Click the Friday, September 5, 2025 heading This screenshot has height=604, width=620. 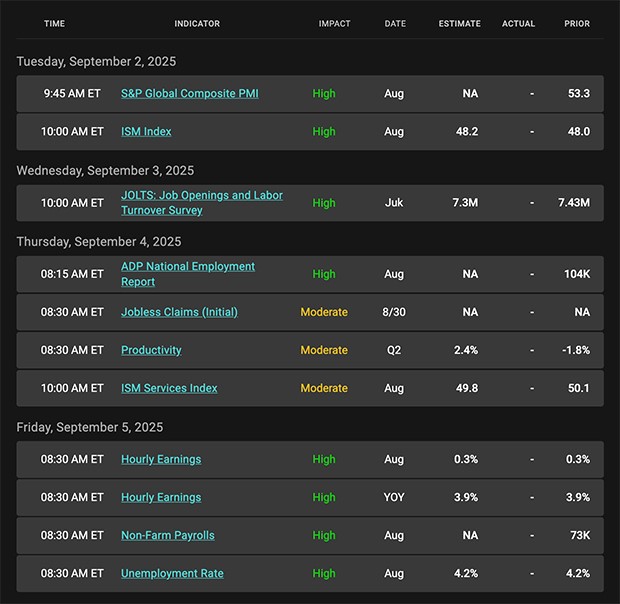pyautogui.click(x=89, y=427)
